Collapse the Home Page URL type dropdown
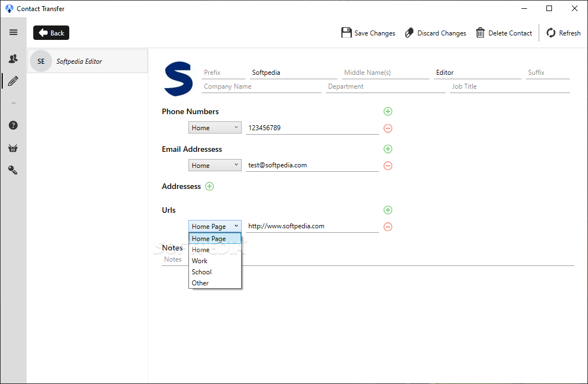 (x=215, y=226)
